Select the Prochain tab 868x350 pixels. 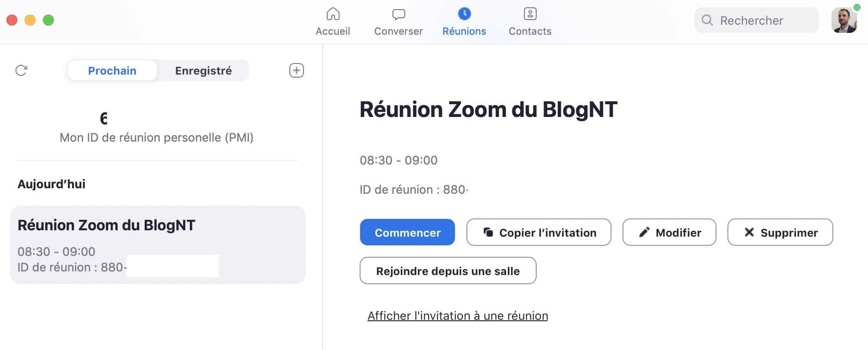(x=112, y=70)
